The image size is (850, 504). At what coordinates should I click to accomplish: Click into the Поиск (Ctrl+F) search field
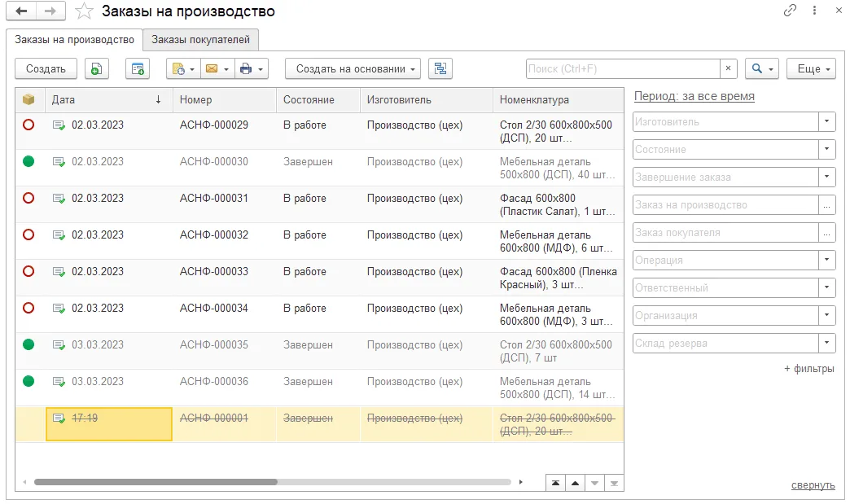click(623, 69)
